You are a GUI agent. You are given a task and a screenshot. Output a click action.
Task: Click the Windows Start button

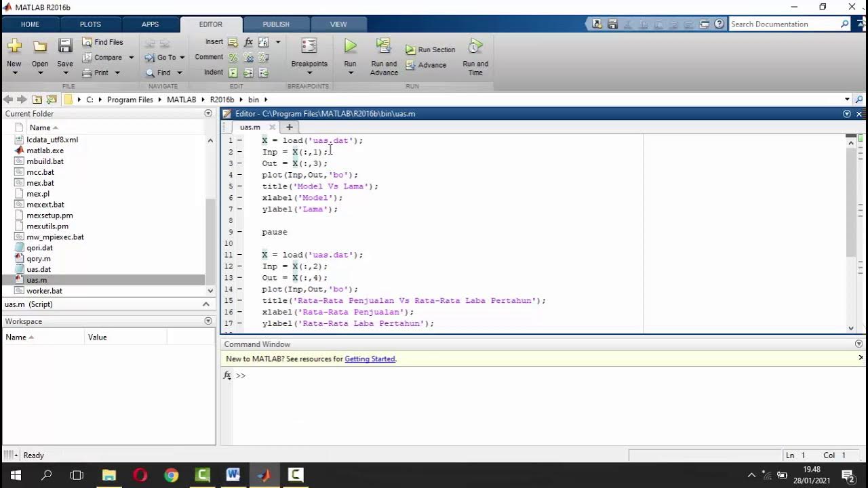[16, 475]
